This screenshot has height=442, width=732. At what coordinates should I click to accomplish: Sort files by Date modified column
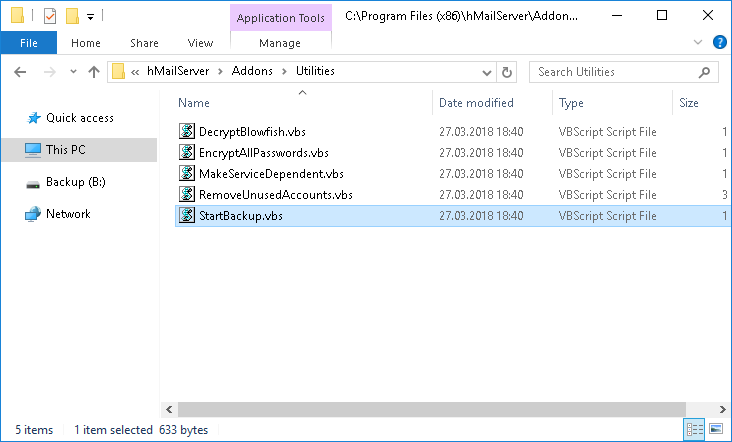476,103
